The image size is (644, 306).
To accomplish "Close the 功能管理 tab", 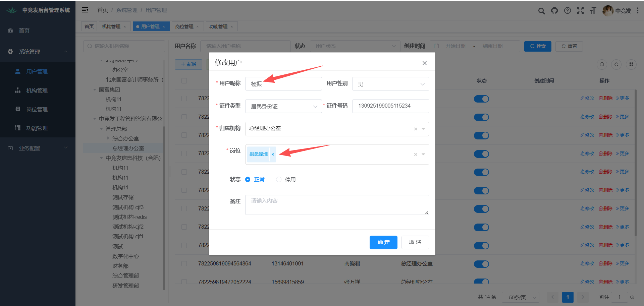I will click(x=232, y=27).
